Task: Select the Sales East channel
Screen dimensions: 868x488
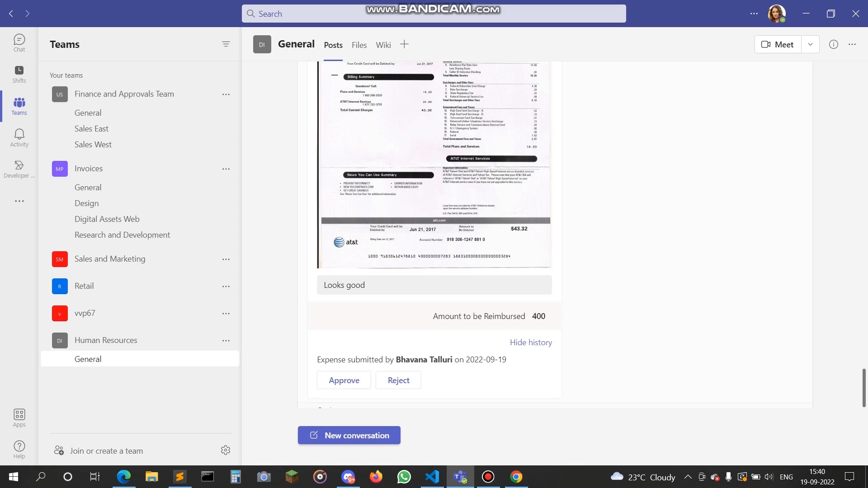Action: tap(91, 129)
